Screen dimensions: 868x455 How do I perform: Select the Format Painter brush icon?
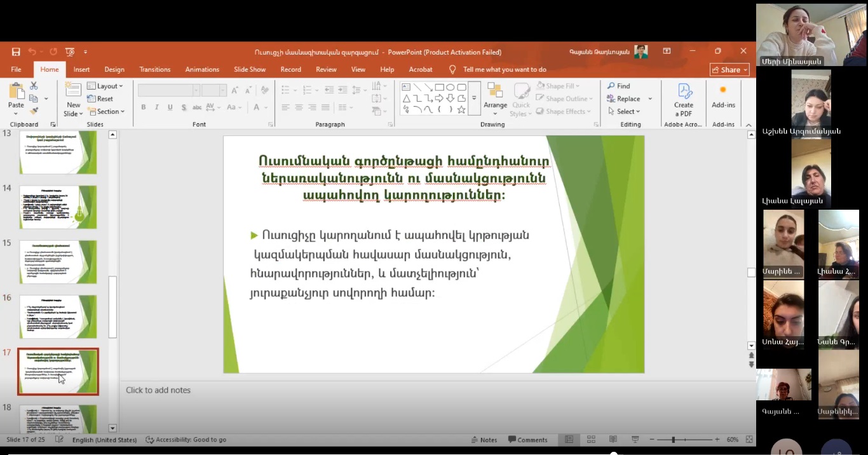point(34,111)
